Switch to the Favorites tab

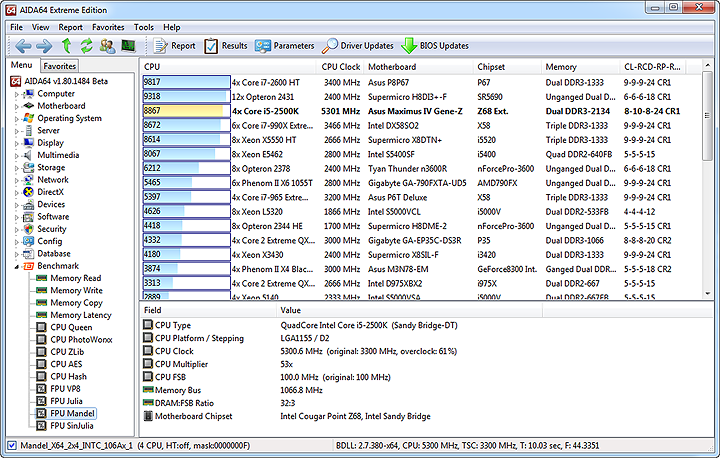point(59,66)
